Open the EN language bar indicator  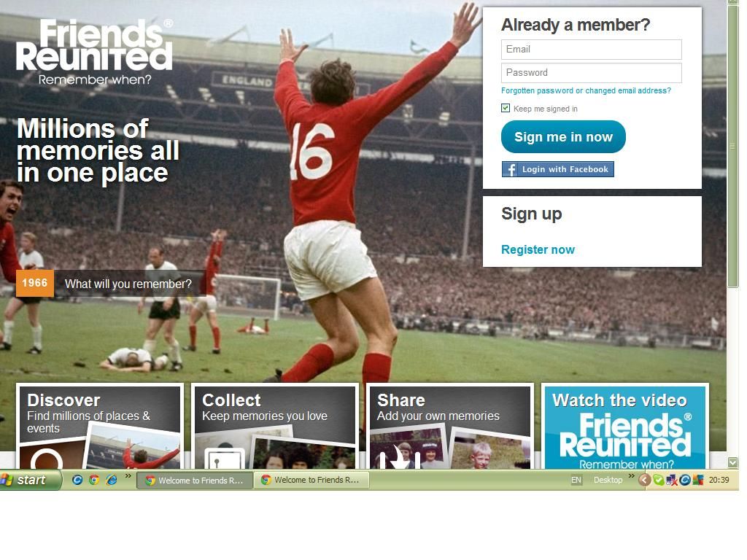pos(576,480)
